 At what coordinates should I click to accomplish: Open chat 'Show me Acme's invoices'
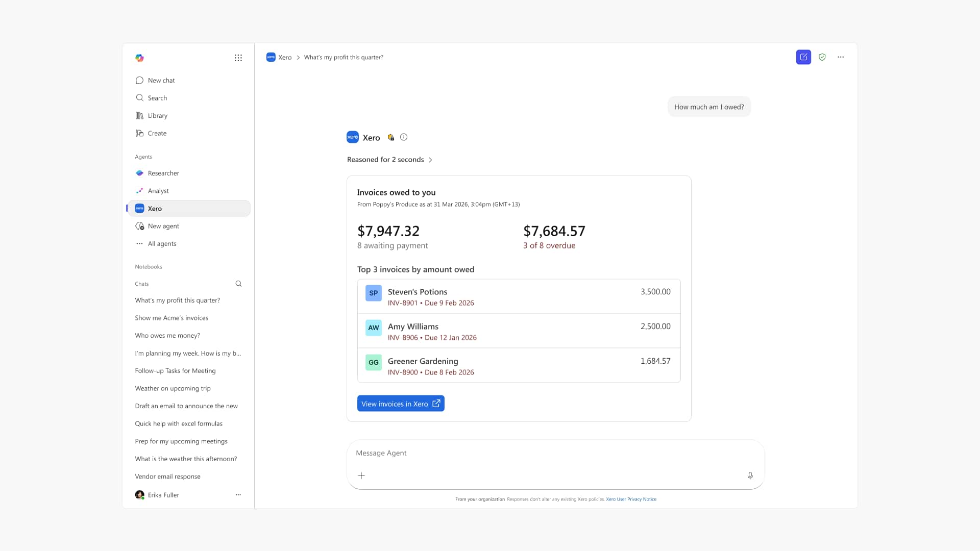coord(171,318)
